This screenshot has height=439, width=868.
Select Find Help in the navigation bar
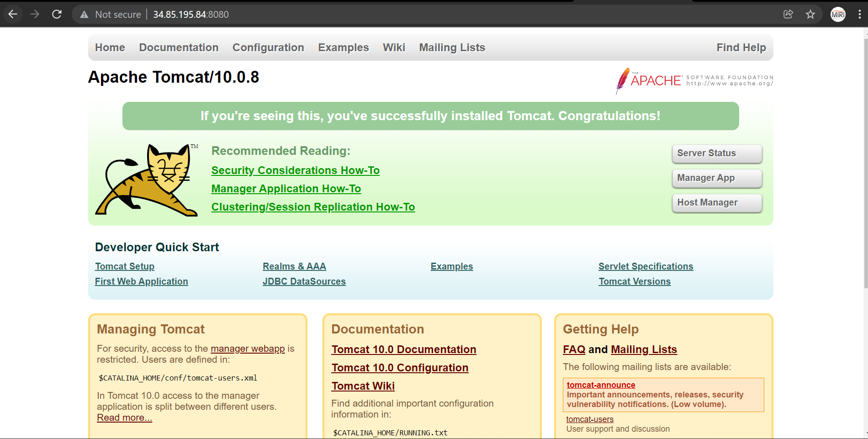(741, 48)
